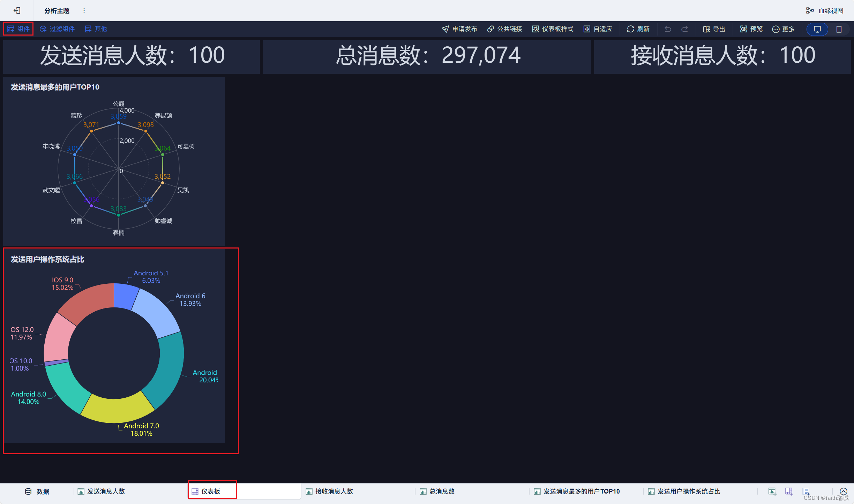Switch to the 数据 tab

[x=37, y=491]
